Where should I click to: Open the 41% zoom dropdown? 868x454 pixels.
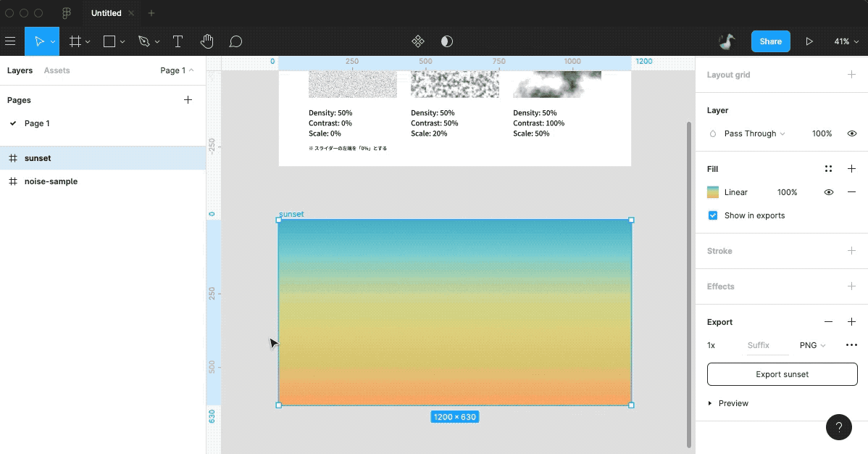(846, 41)
